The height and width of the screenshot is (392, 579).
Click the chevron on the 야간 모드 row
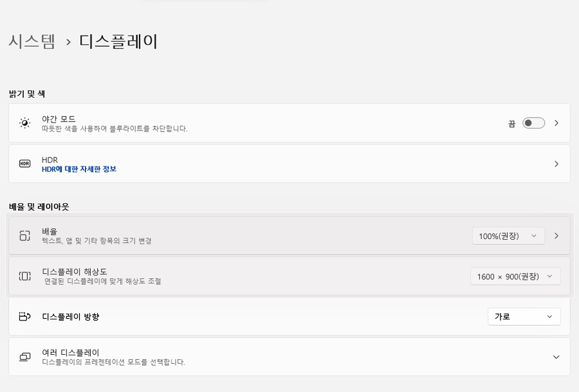[x=556, y=122]
